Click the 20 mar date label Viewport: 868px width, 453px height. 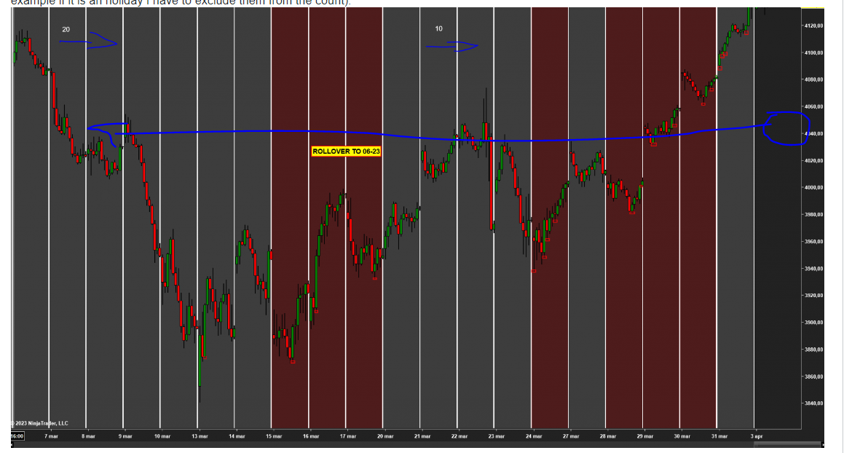[385, 436]
